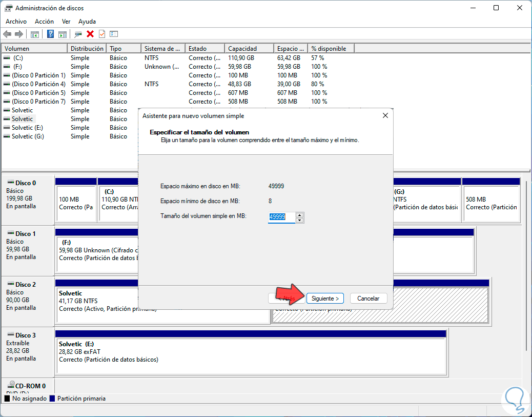Click the Disco 0 disk icon
This screenshot has width=532, height=417.
tap(11, 183)
